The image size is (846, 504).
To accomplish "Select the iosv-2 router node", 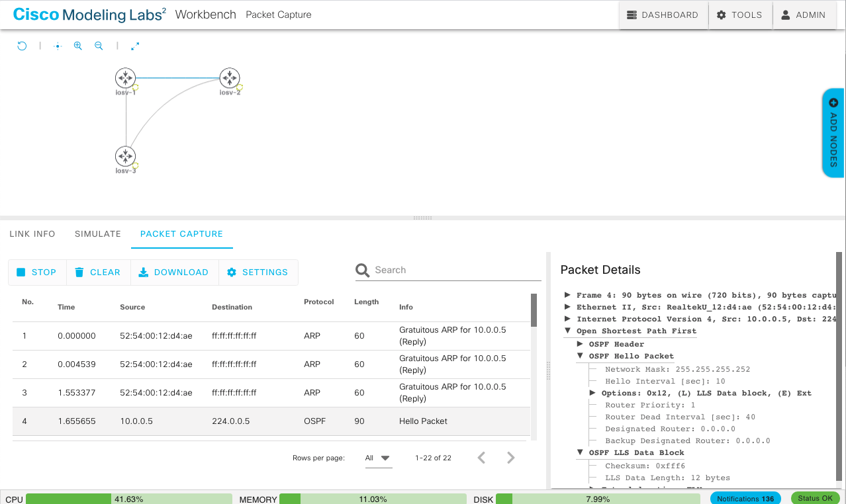I will click(230, 78).
